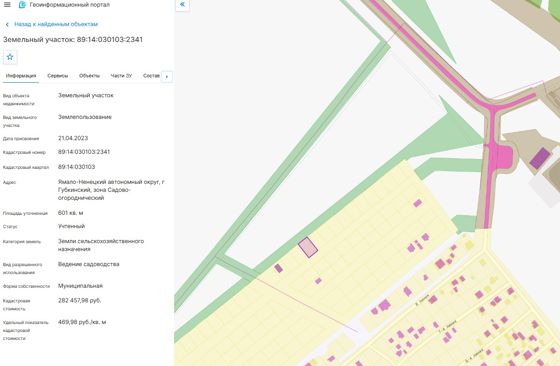The width and height of the screenshot is (560, 366).
Task: Click the ownership value Муниципальная
Action: [80, 286]
